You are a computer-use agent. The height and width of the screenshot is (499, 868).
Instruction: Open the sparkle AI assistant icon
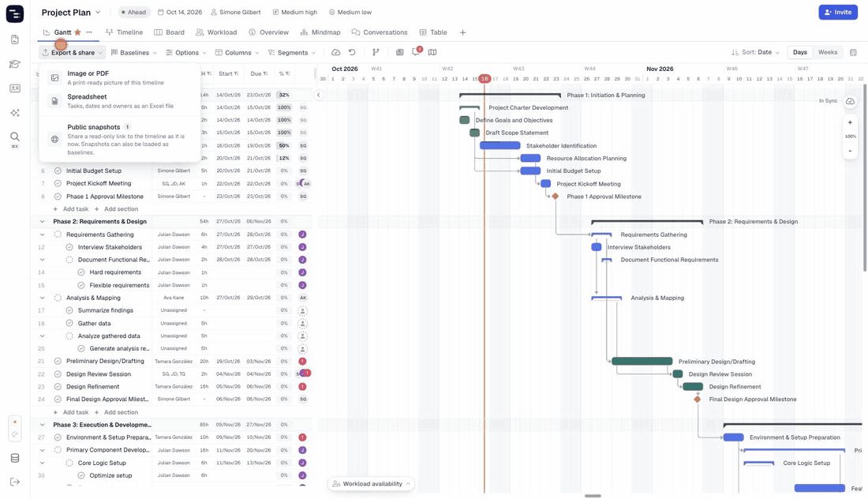click(x=15, y=112)
